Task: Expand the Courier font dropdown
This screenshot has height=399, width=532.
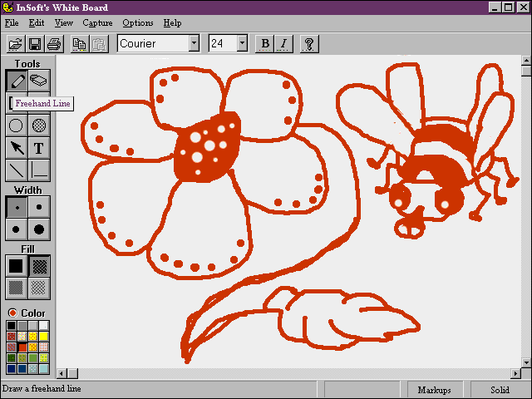Action: [194, 43]
